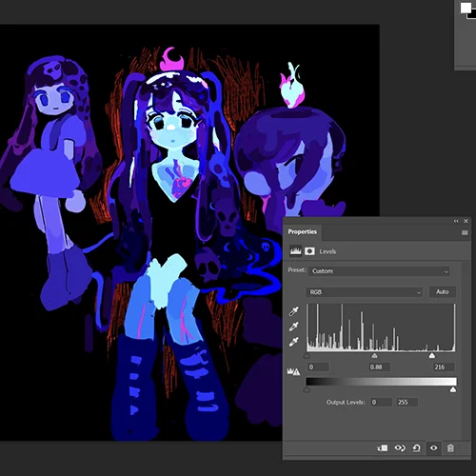Click the view previous state icon
The image size is (476, 476).
pos(400,448)
